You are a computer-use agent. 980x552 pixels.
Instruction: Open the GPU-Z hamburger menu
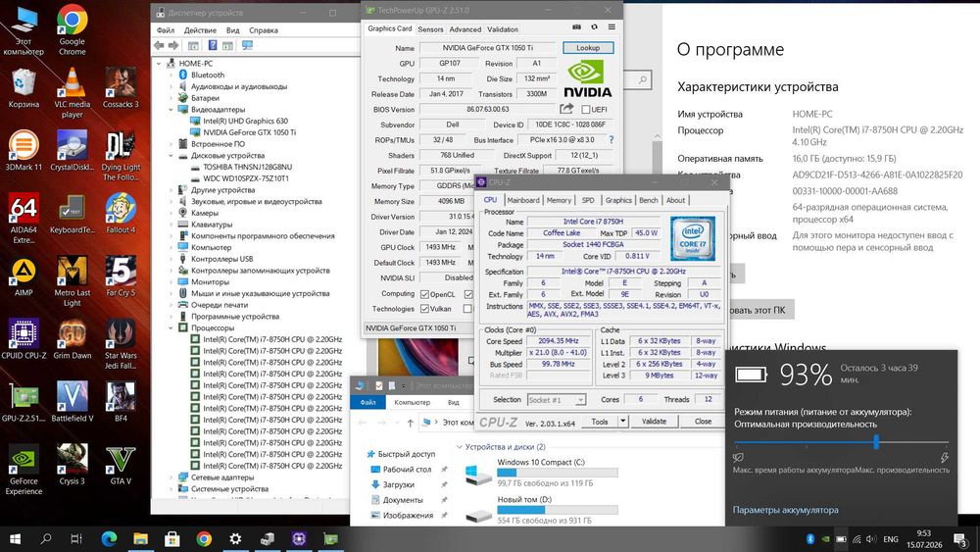point(612,26)
